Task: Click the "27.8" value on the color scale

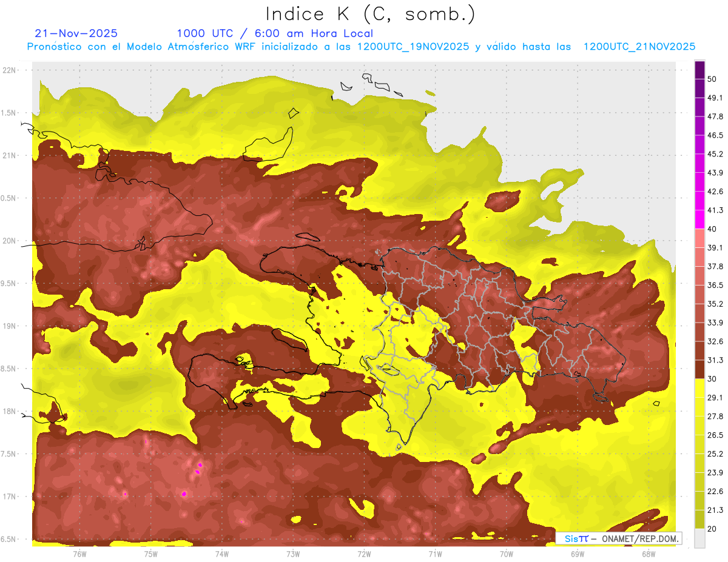Action: [715, 416]
